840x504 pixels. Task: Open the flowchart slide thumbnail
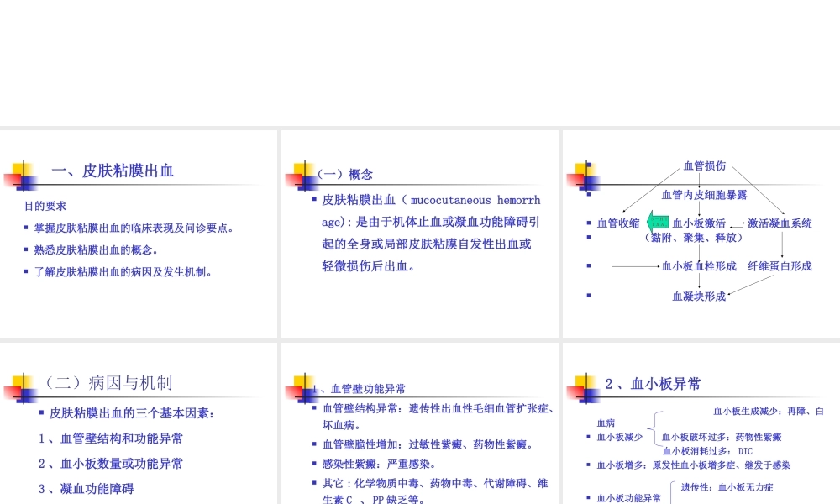[700, 233]
